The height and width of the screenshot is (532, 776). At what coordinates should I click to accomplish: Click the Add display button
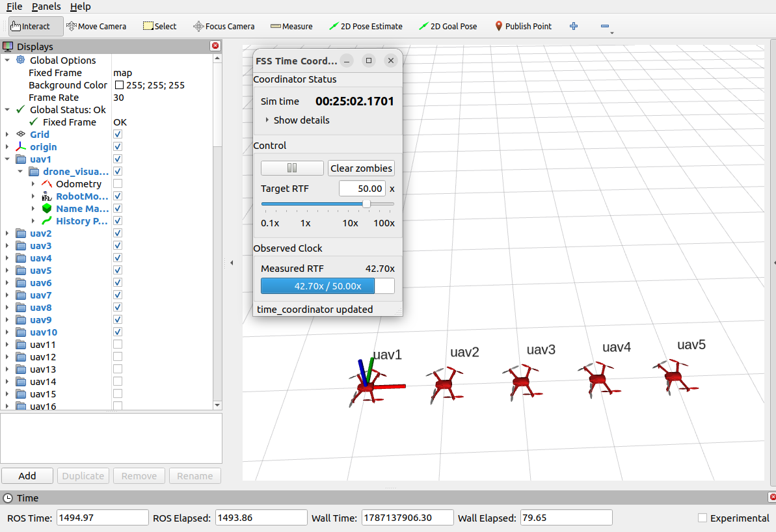[27, 475]
